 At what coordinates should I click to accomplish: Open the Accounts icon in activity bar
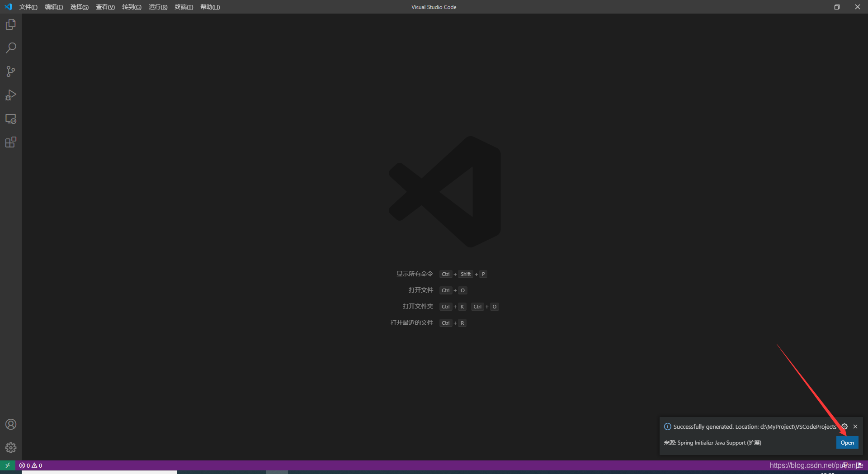tap(11, 424)
